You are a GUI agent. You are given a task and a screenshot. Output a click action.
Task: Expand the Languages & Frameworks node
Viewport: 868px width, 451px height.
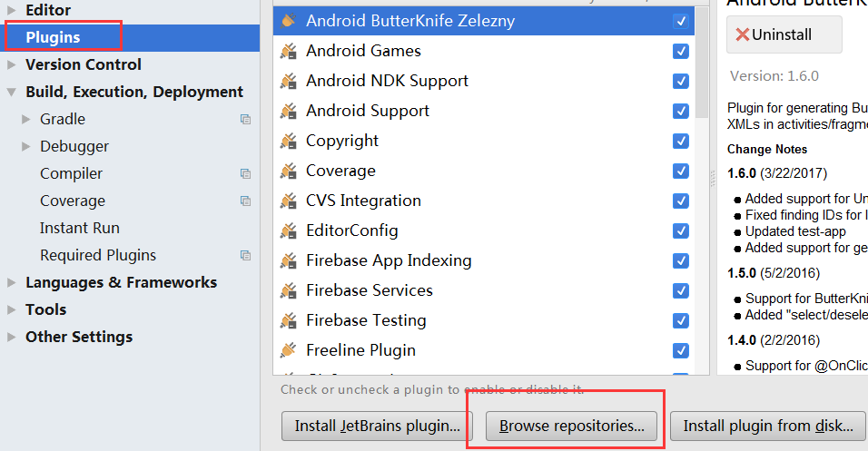[11, 282]
